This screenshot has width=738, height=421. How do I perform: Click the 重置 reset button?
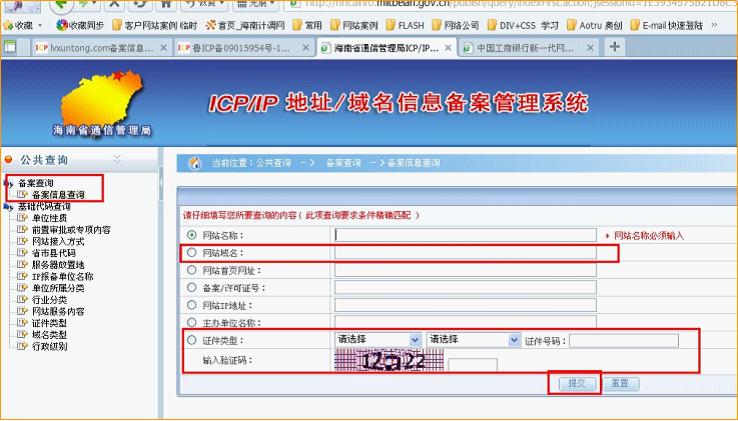619,383
